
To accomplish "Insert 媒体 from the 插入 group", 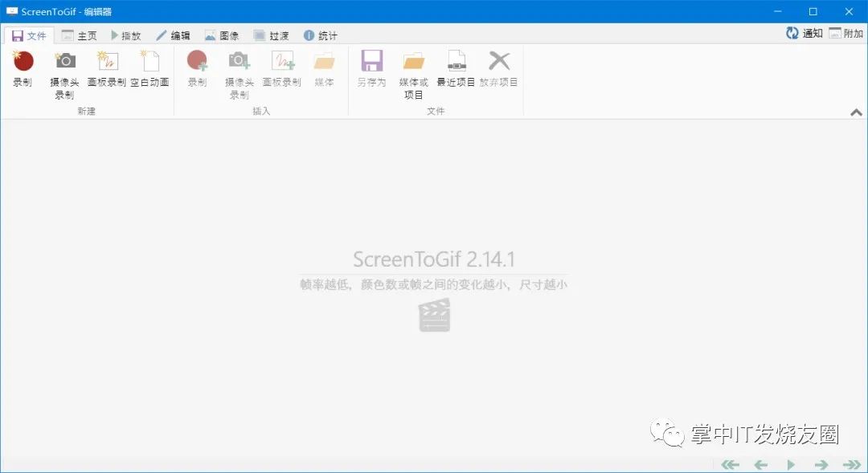I will coord(324,69).
